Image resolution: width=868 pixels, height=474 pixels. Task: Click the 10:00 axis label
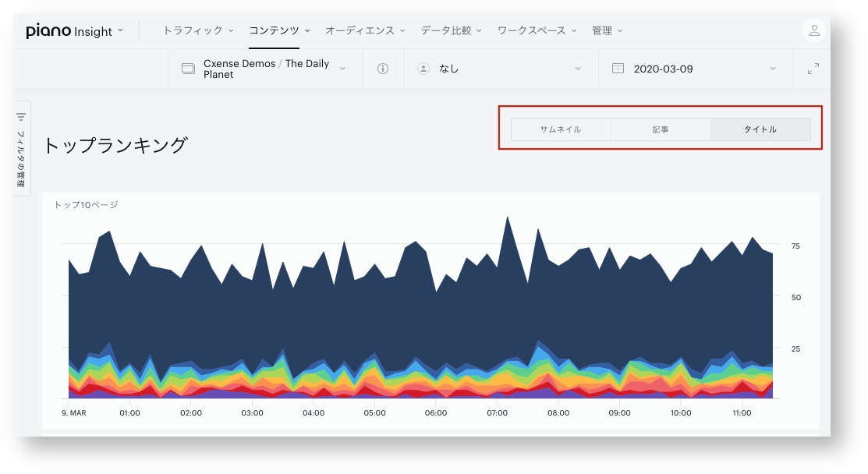[x=681, y=412]
